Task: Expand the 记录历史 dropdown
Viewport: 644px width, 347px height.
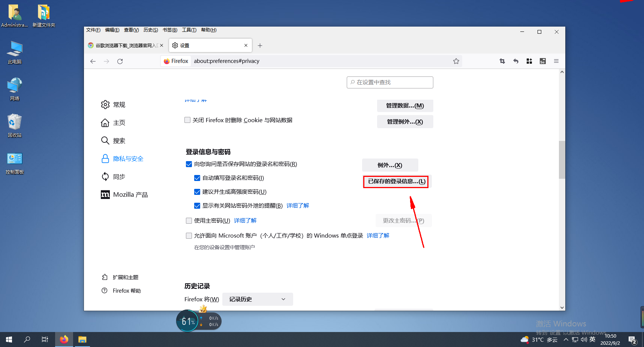Action: pos(258,299)
